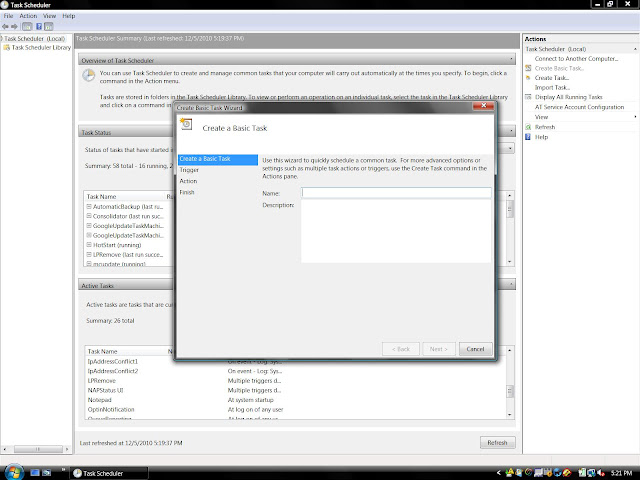Click the show desktop quick launch icon

point(35,473)
